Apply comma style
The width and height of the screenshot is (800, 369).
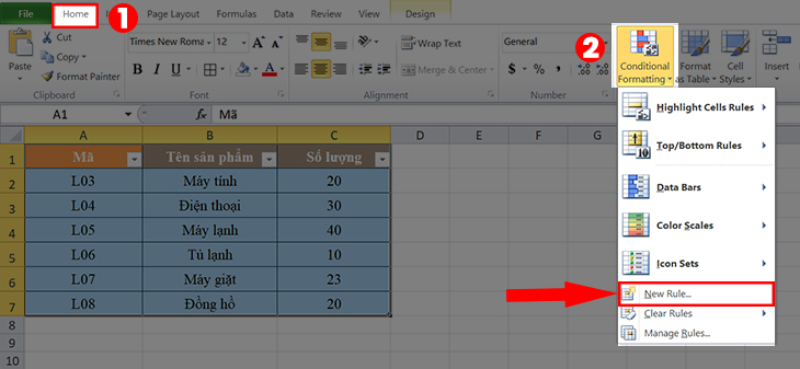click(x=559, y=69)
